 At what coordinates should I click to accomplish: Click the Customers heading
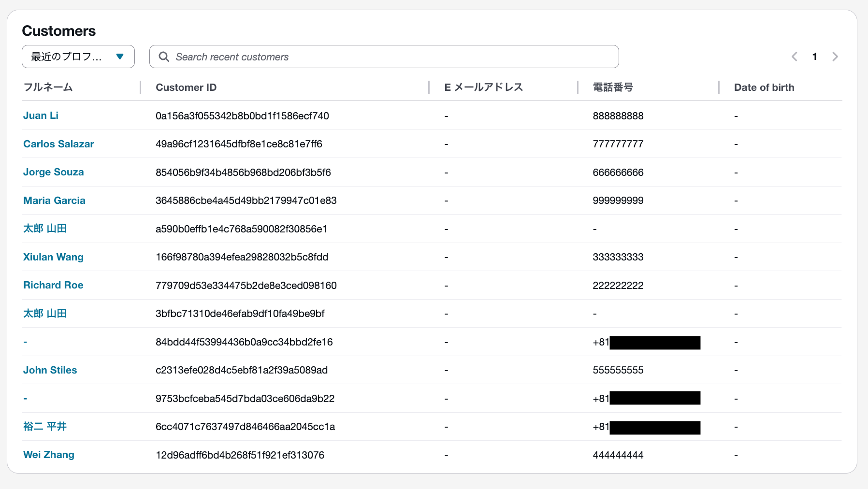pyautogui.click(x=59, y=31)
